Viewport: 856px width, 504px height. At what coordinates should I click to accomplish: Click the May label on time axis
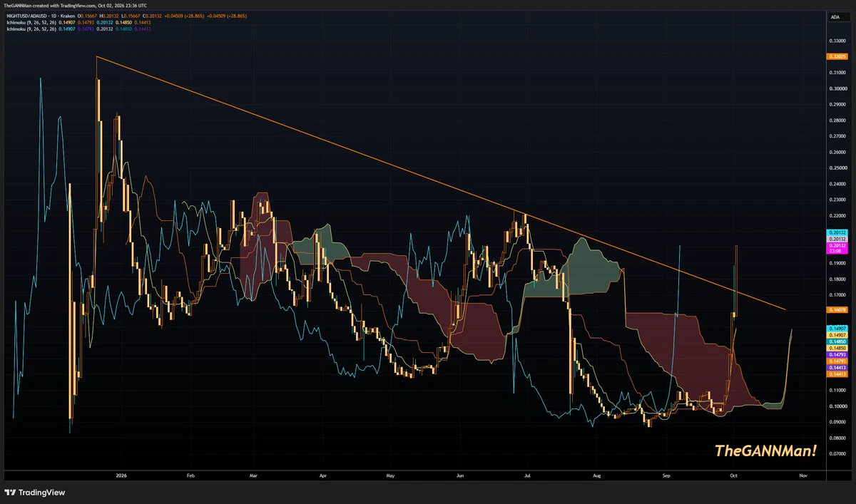[x=390, y=474]
